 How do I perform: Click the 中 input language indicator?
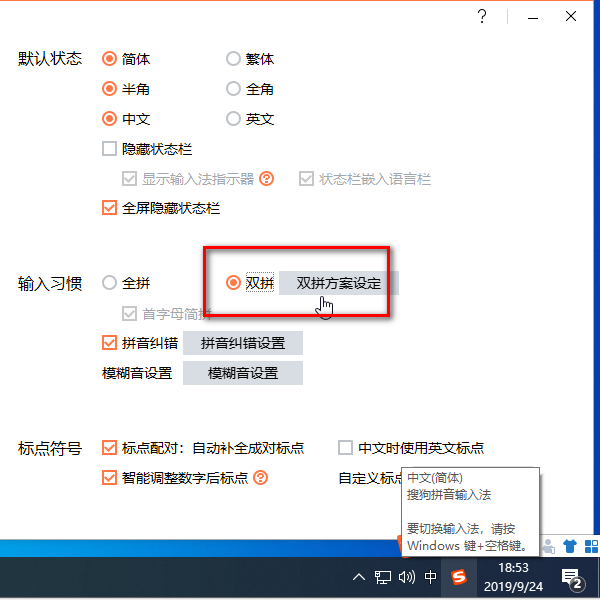click(x=430, y=577)
